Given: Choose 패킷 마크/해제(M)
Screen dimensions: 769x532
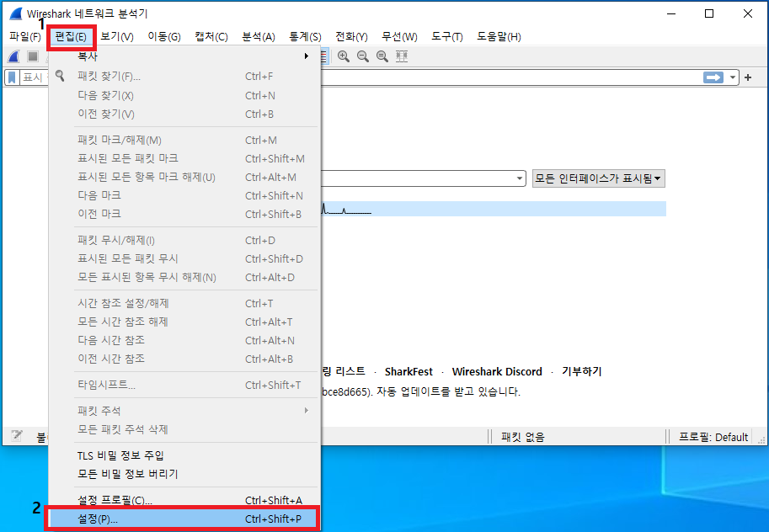Looking at the screenshot, I should [x=184, y=140].
